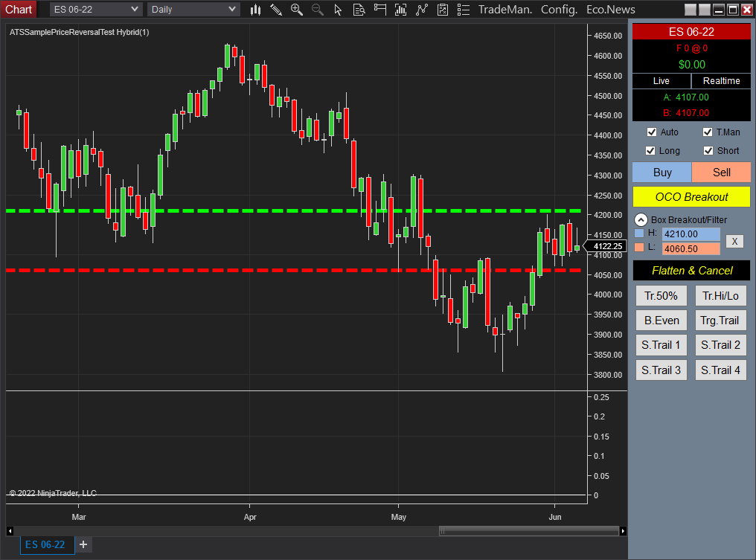Screen dimensions: 756x560
Task: Click the S.Trail 3 button
Action: point(661,370)
